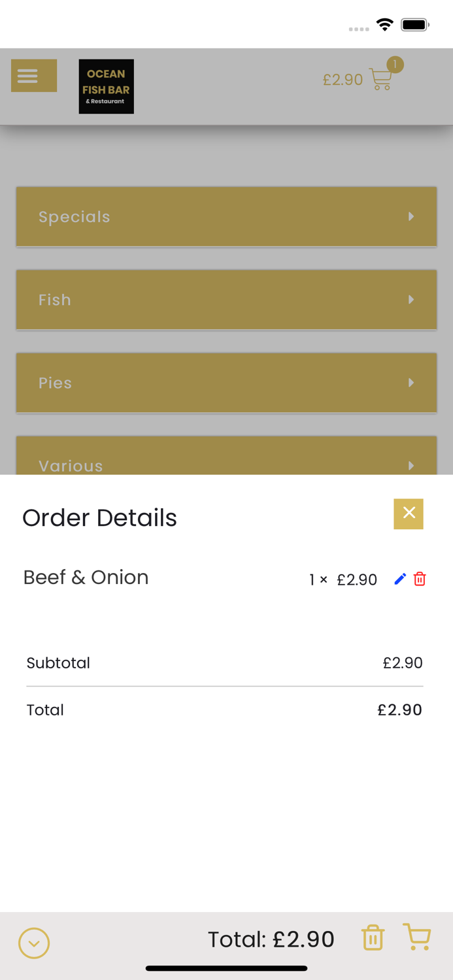Image resolution: width=453 pixels, height=980 pixels.
Task: Click the Total £2.90 in bottom bar
Action: coord(271,939)
